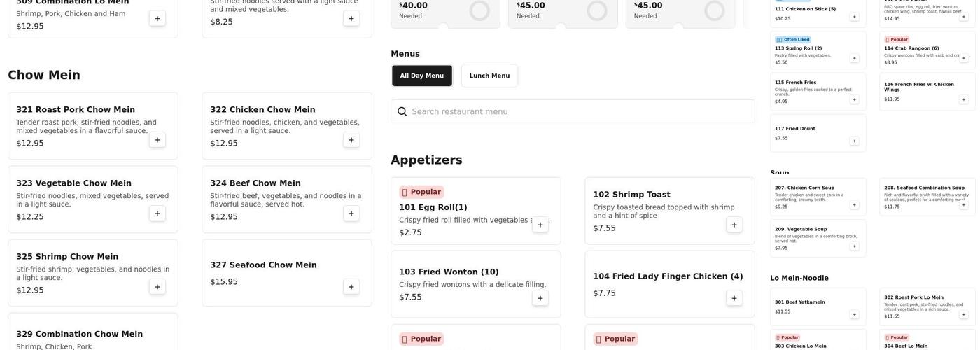Click the Search restaurant menu field
Viewport: 980px width, 350px height.
click(581, 112)
